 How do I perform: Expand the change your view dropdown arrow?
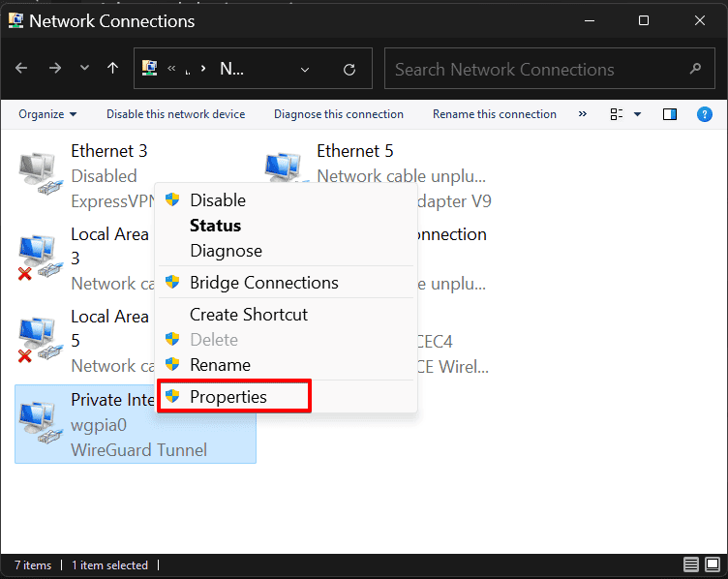(637, 114)
